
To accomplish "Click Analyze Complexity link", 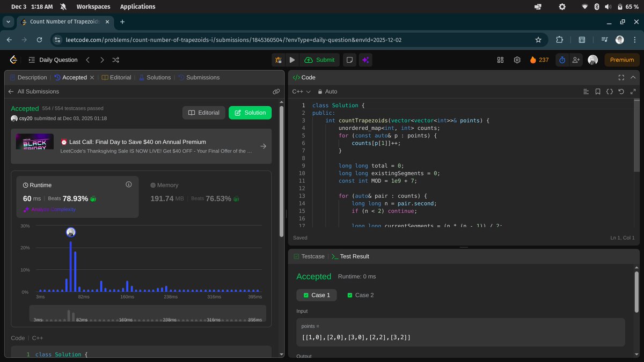I will coord(49,209).
